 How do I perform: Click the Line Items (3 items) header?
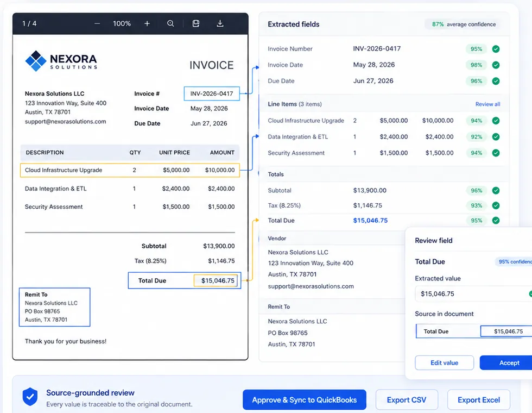294,104
